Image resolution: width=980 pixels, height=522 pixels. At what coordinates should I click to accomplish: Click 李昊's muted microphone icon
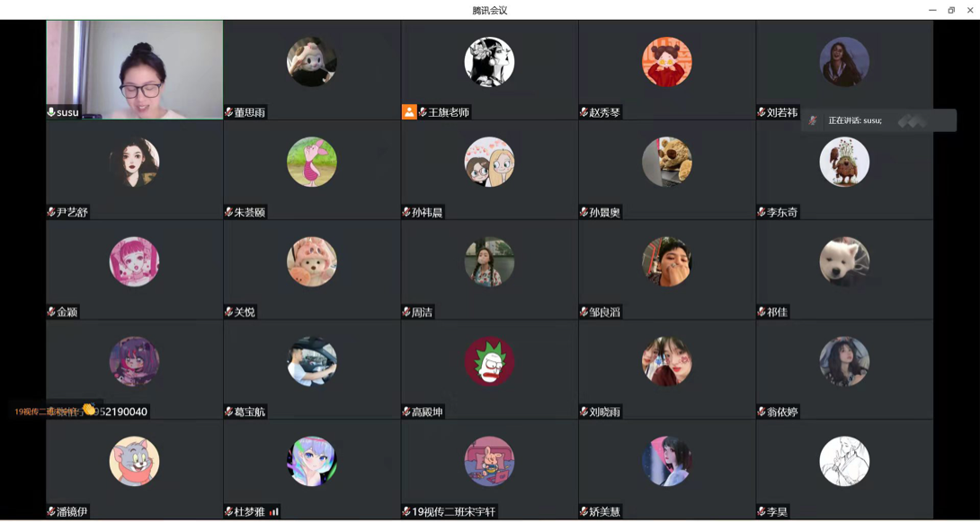tap(762, 512)
